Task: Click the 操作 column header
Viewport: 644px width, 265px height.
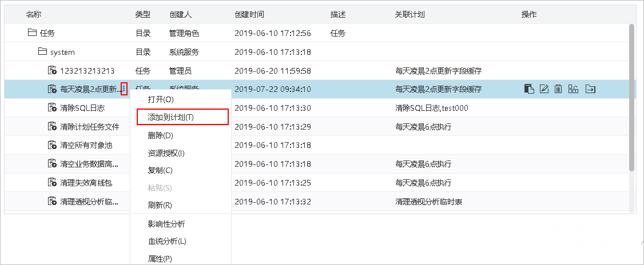Action: pos(529,14)
